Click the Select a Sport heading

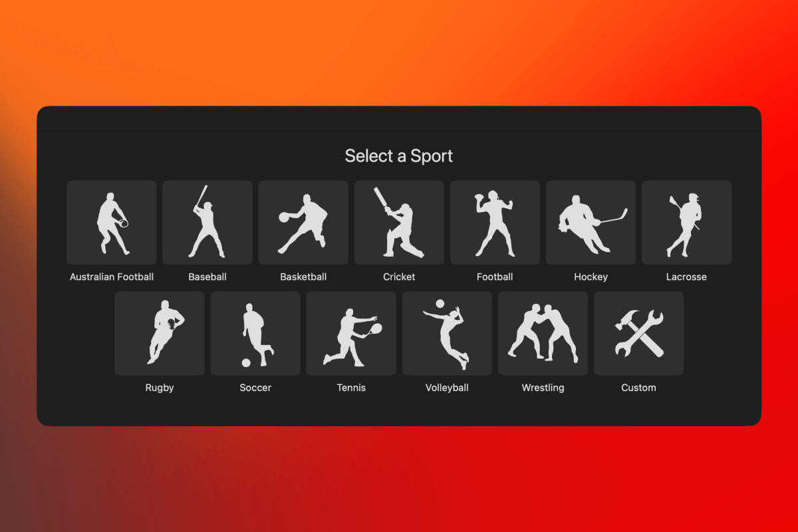(399, 156)
